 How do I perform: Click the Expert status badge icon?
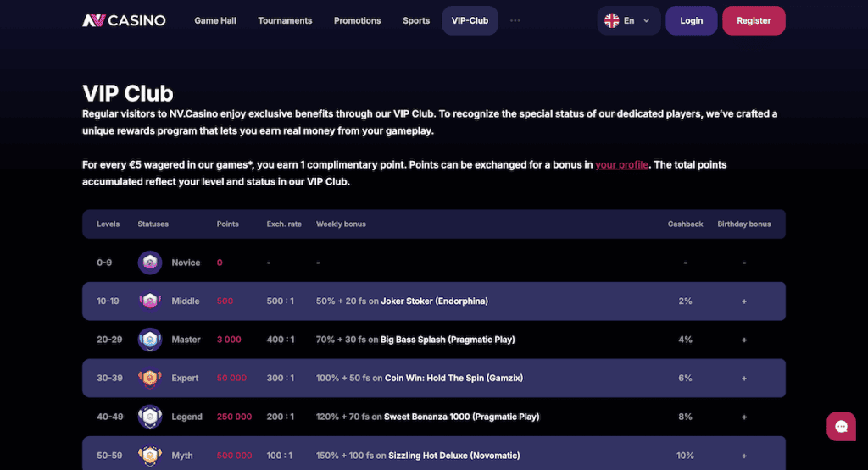[150, 379]
